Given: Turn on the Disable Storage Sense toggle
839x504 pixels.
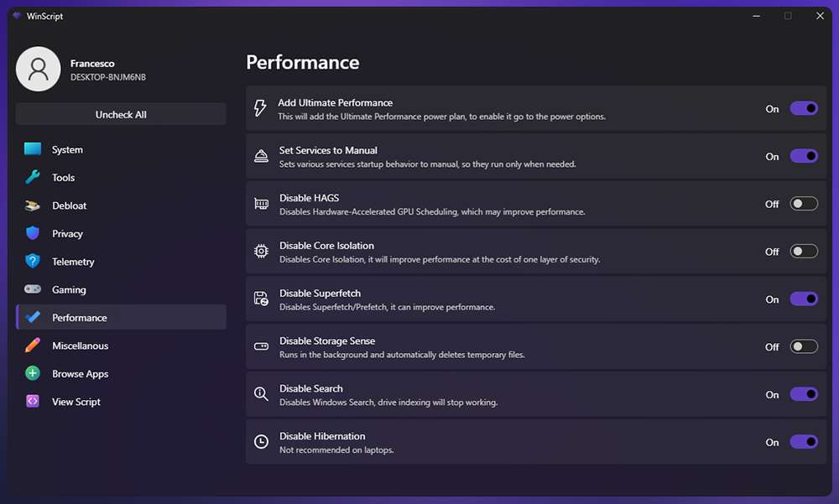Looking at the screenshot, I should (804, 346).
